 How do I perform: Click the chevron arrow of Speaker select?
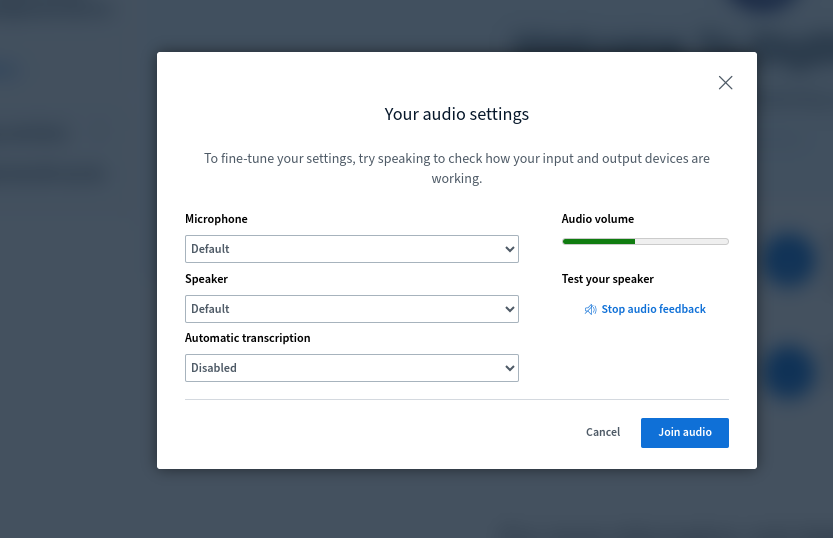[x=509, y=309]
